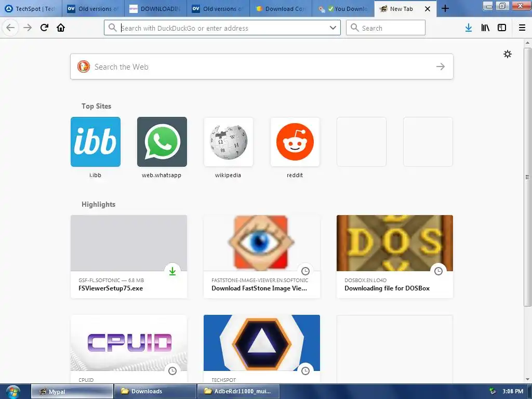Click the history clock icon on FastStone card
Image resolution: width=532 pixels, height=399 pixels.
pyautogui.click(x=305, y=271)
